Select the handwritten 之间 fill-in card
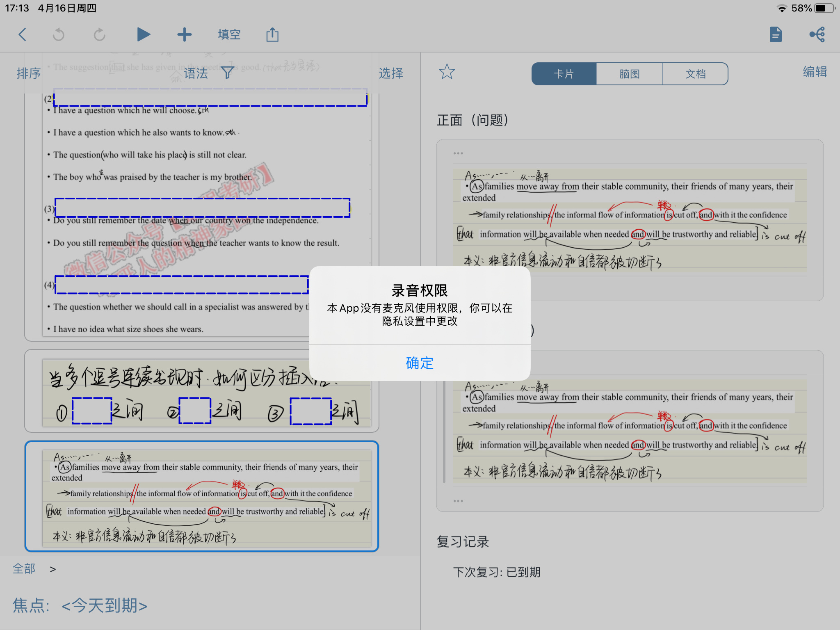The height and width of the screenshot is (630, 840). pyautogui.click(x=202, y=391)
